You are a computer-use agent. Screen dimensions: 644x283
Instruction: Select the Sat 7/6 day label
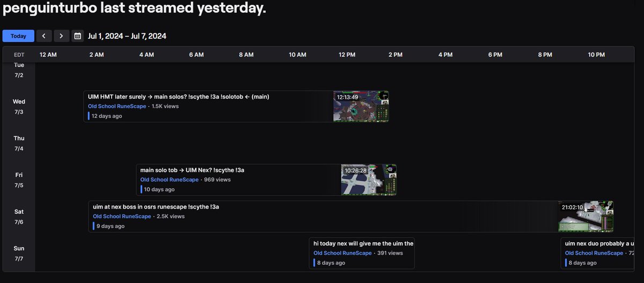pos(19,217)
